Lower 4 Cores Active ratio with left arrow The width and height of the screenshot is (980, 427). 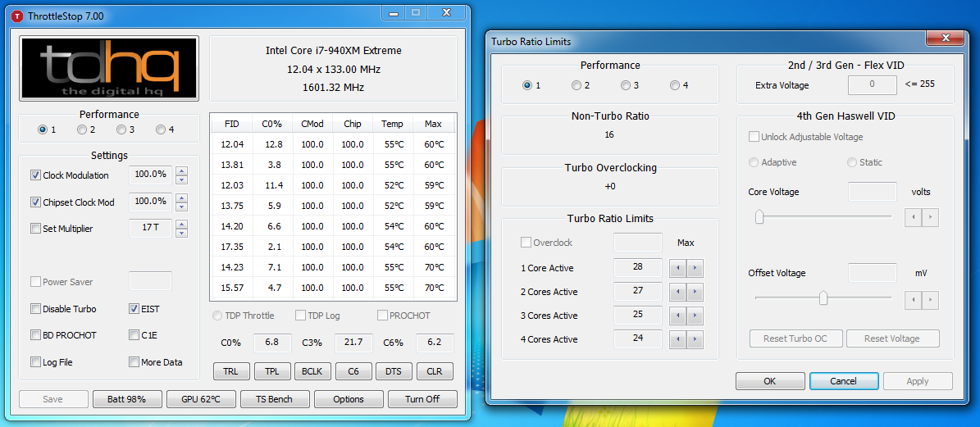pos(677,339)
